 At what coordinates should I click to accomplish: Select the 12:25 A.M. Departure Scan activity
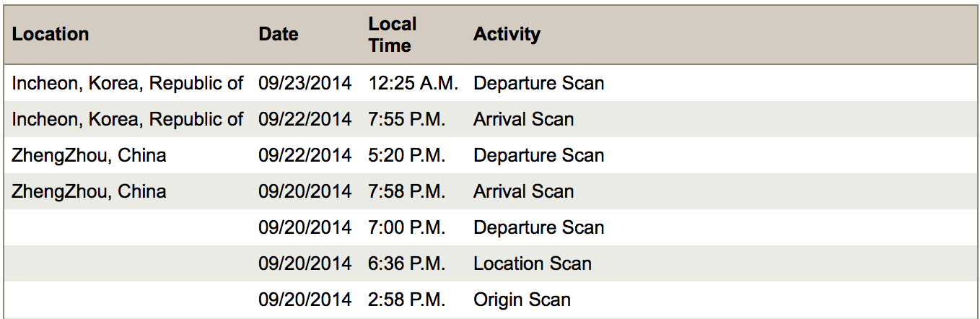(538, 83)
